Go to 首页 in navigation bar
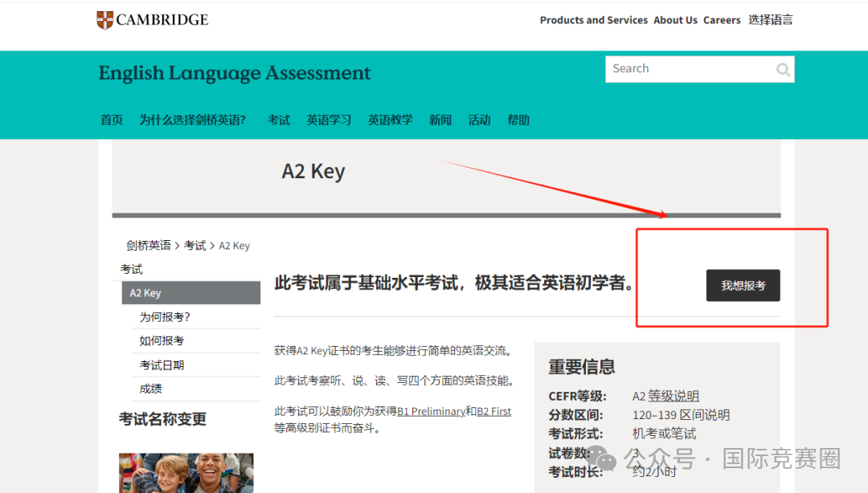Screen dimensions: 868x493 pos(112,120)
